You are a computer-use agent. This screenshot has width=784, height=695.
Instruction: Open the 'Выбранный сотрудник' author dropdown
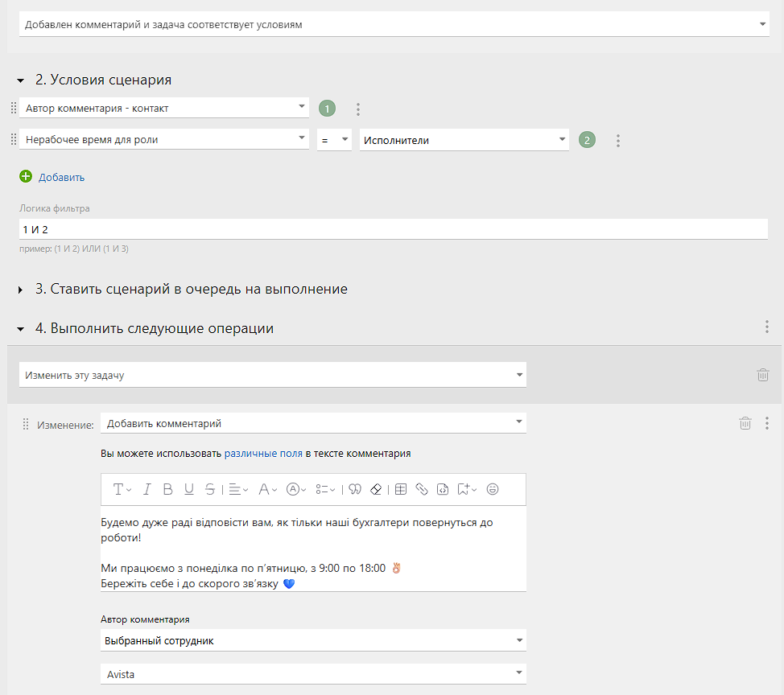pos(313,640)
